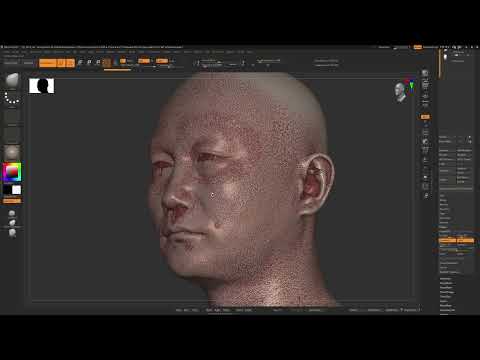This screenshot has height=360, width=480.
Task: Click the right orange button in Tool palette
Action: pyautogui.click(x=465, y=240)
